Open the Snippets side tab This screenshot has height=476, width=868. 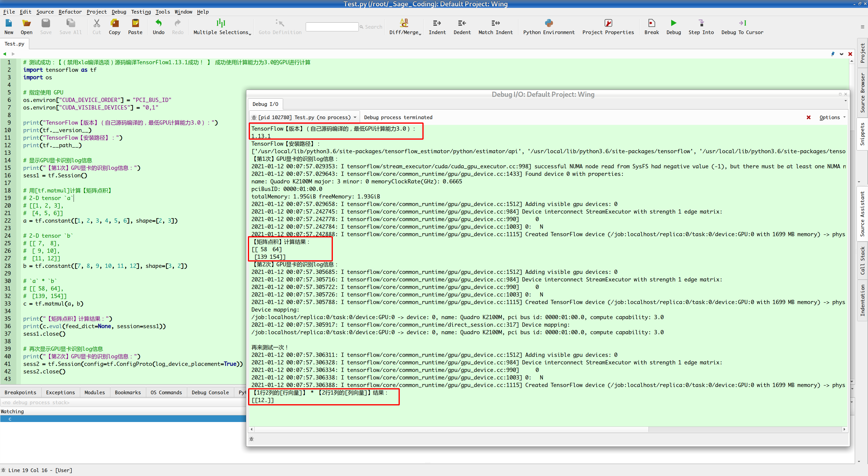coord(862,134)
